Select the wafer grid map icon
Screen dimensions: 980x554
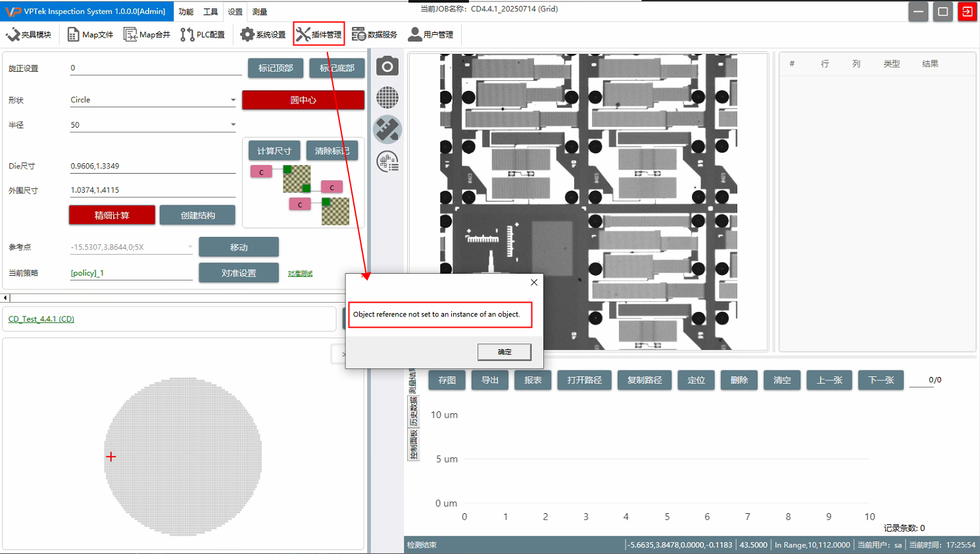tap(387, 97)
